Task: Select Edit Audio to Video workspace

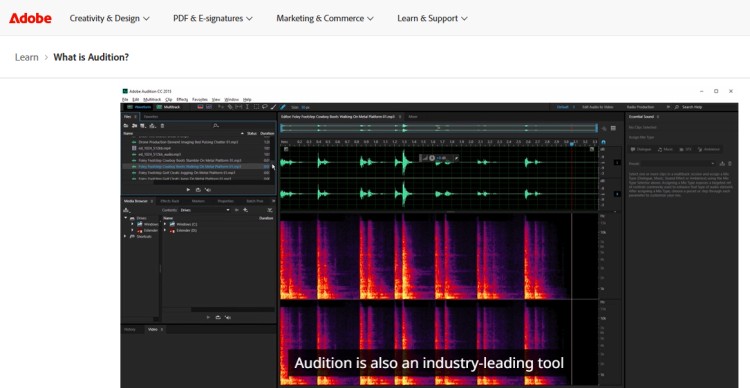Action: pyautogui.click(x=597, y=107)
